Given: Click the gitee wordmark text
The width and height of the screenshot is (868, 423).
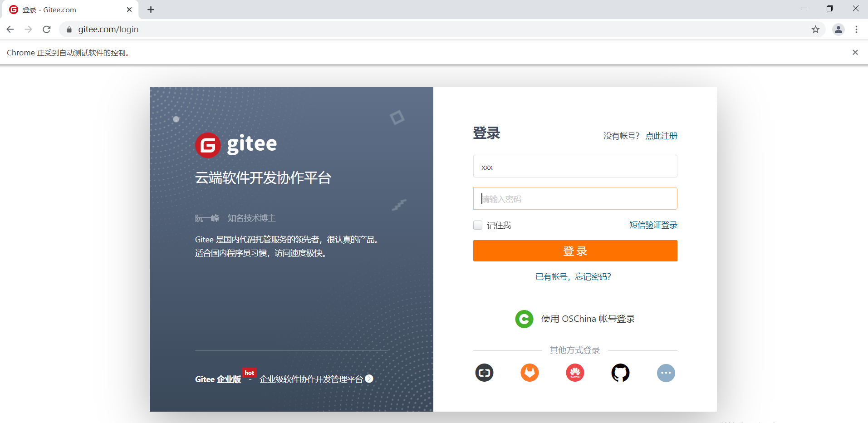Looking at the screenshot, I should tap(252, 145).
